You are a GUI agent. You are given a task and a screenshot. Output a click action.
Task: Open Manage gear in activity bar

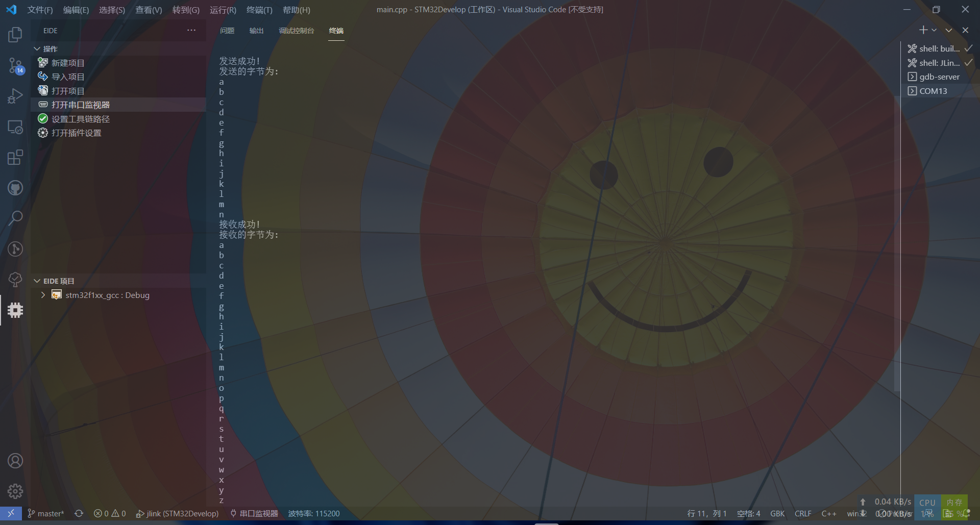coord(15,491)
